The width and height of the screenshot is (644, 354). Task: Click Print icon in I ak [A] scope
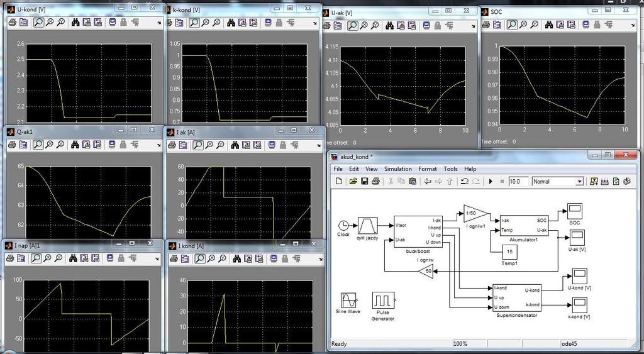[x=172, y=145]
